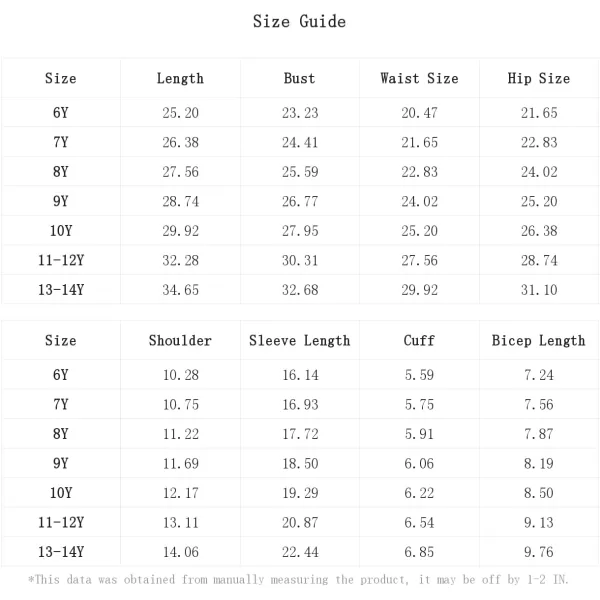Click the Bicep Length column header
Viewport: 600px width, 600px height.
(x=539, y=341)
